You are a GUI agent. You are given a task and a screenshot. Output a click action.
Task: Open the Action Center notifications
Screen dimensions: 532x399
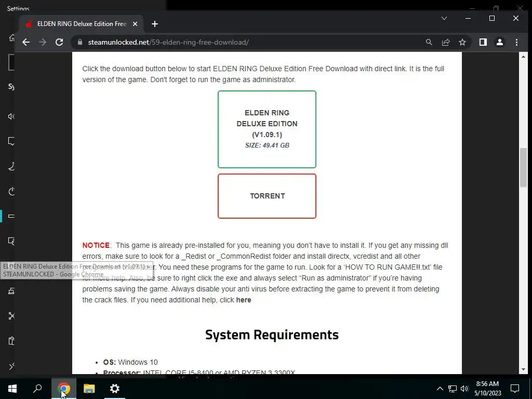[515, 389]
